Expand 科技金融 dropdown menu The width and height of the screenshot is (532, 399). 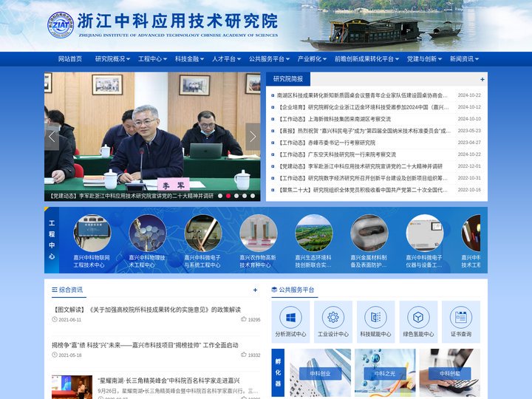click(x=189, y=59)
